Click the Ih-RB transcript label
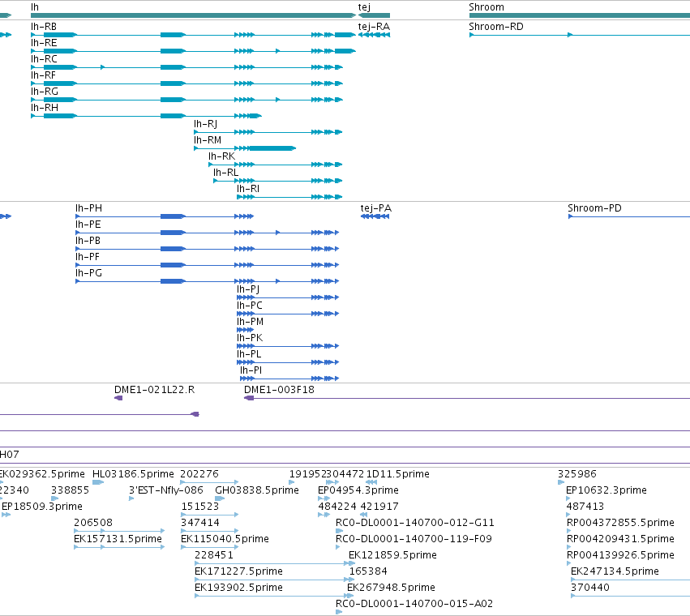 [x=44, y=27]
